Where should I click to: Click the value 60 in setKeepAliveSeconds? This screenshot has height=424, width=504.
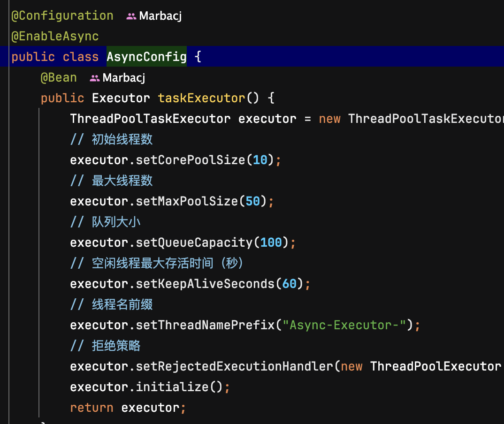click(x=290, y=284)
